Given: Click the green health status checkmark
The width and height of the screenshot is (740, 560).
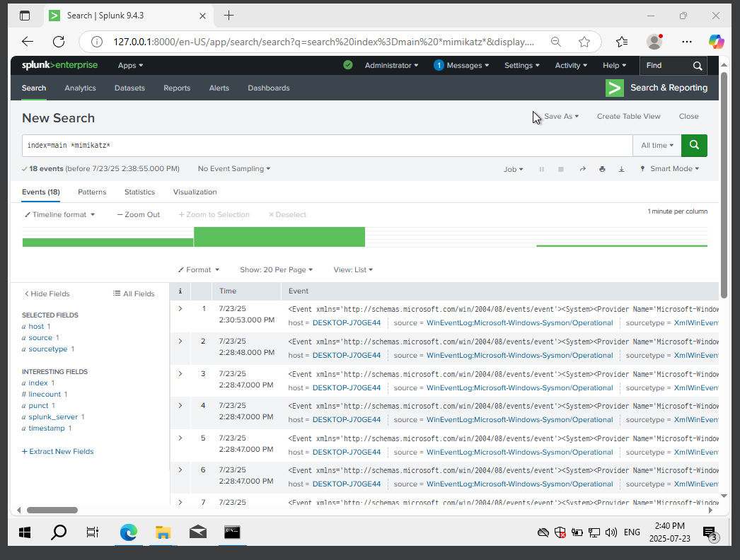Looking at the screenshot, I should 348,65.
